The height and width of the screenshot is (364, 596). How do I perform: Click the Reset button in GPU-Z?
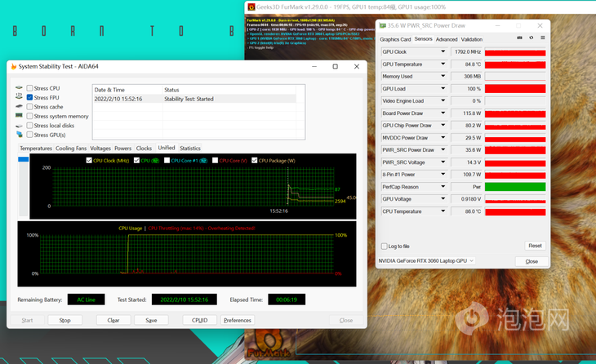535,246
